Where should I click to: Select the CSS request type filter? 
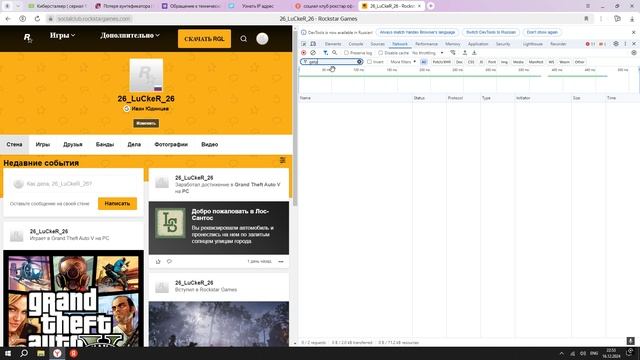point(471,62)
